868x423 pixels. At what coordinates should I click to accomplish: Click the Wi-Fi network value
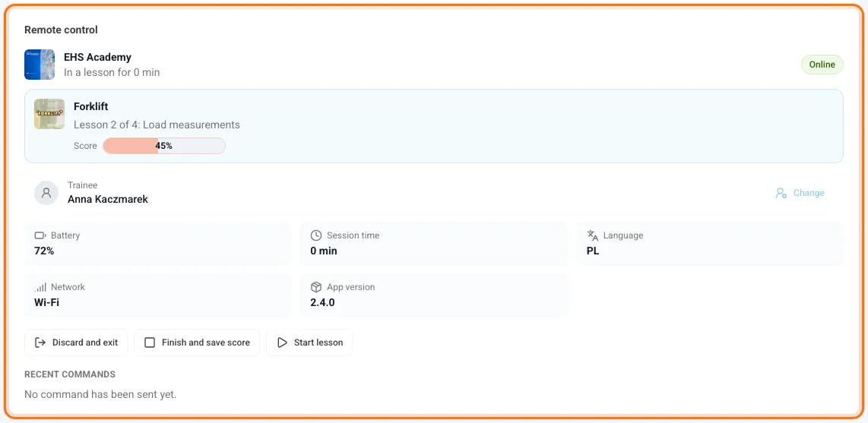46,303
